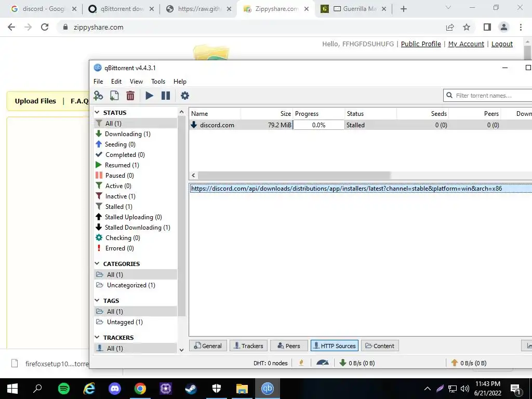Click the Chrome share page icon
This screenshot has height=399, width=532.
(x=450, y=27)
